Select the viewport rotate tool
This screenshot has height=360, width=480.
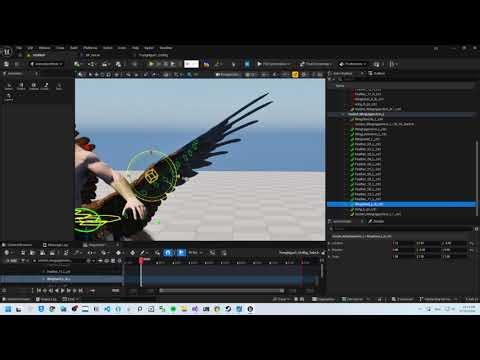coord(102,74)
